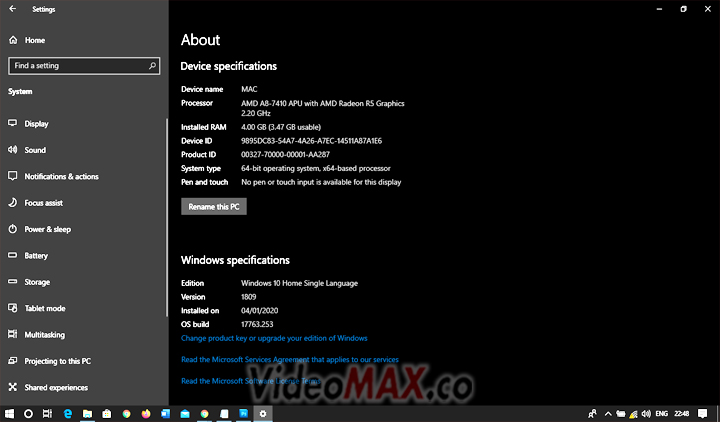Select the Version value 1809

(x=249, y=297)
